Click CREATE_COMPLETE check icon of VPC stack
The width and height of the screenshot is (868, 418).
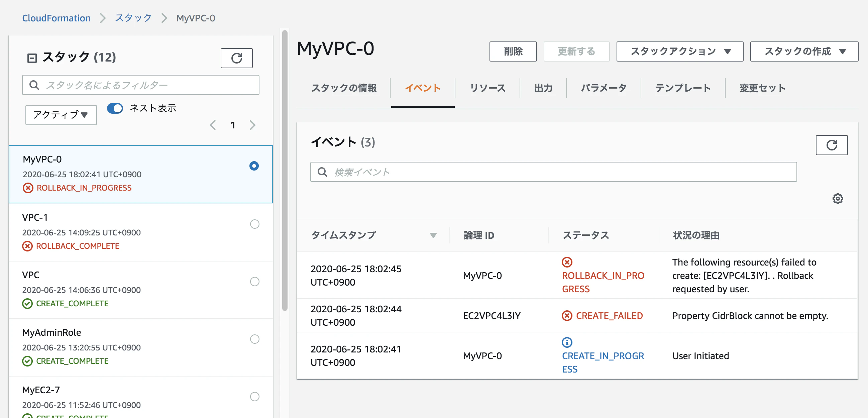[27, 303]
